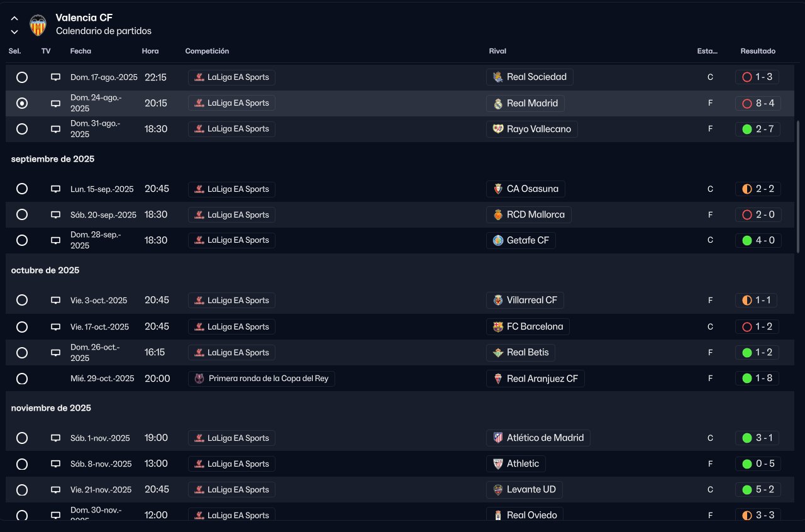The width and height of the screenshot is (805, 532).
Task: Click the vertical scrollbar on the right edge
Action: pos(799,170)
